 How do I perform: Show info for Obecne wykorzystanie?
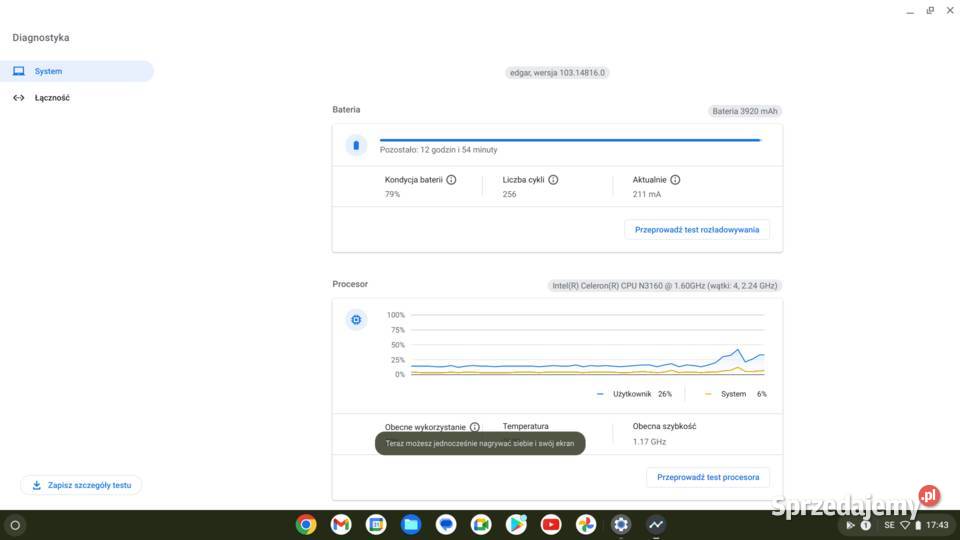pyautogui.click(x=474, y=427)
